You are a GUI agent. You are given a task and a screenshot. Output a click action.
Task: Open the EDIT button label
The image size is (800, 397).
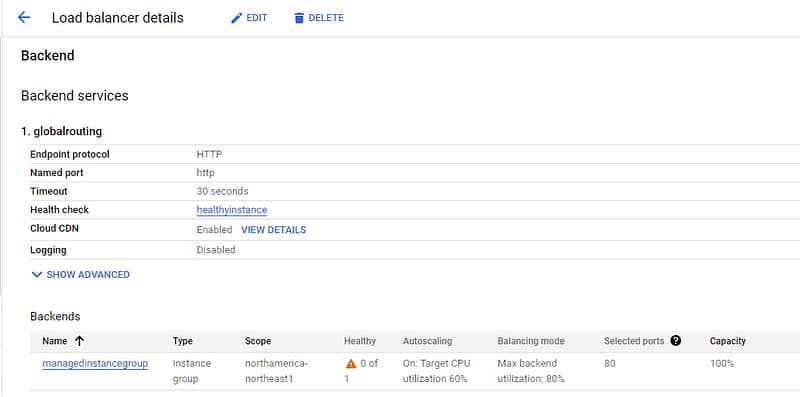pos(257,18)
